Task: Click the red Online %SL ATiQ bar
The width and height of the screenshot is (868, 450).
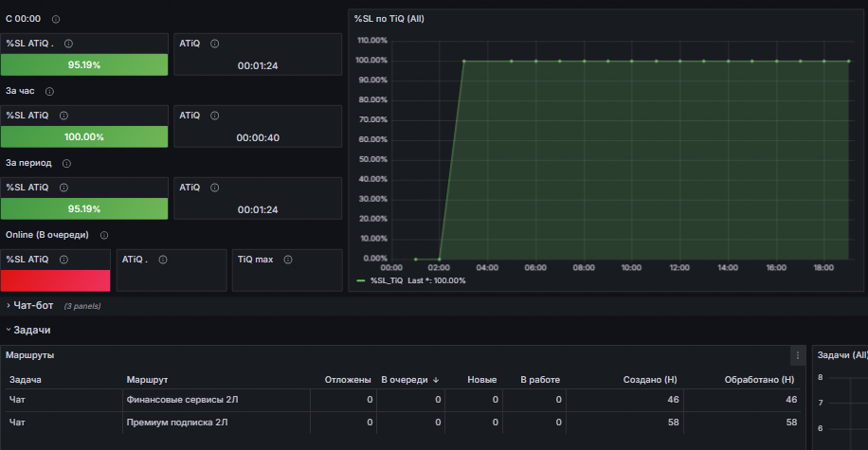Action: point(55,280)
